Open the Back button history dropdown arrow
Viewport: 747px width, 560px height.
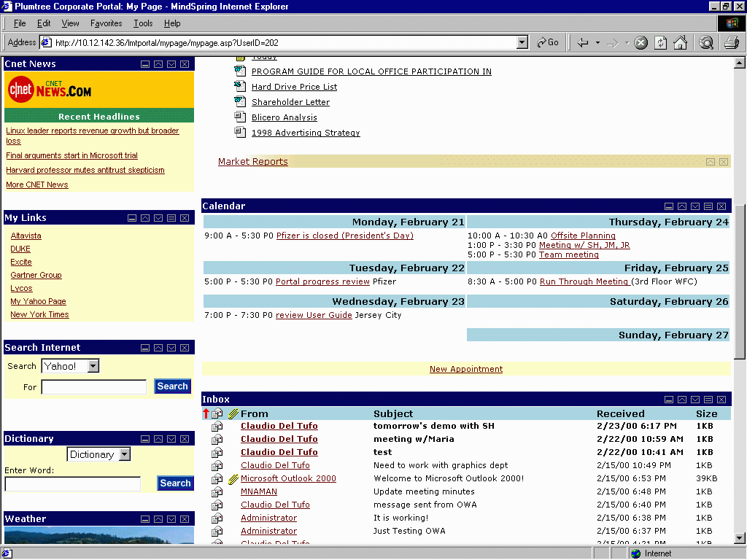pos(597,43)
